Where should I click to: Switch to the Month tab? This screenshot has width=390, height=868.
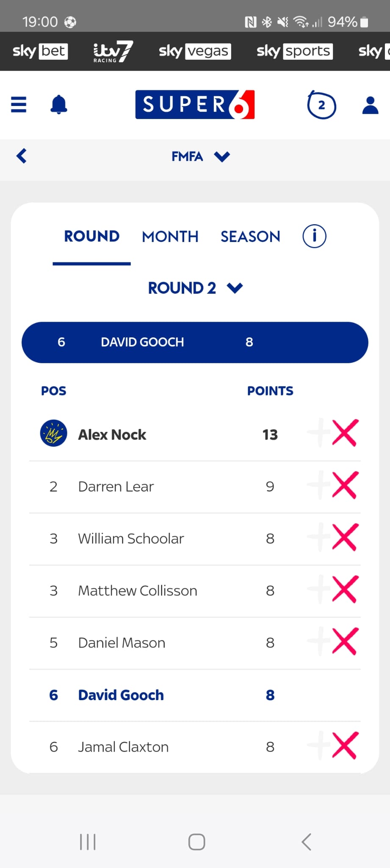click(170, 236)
